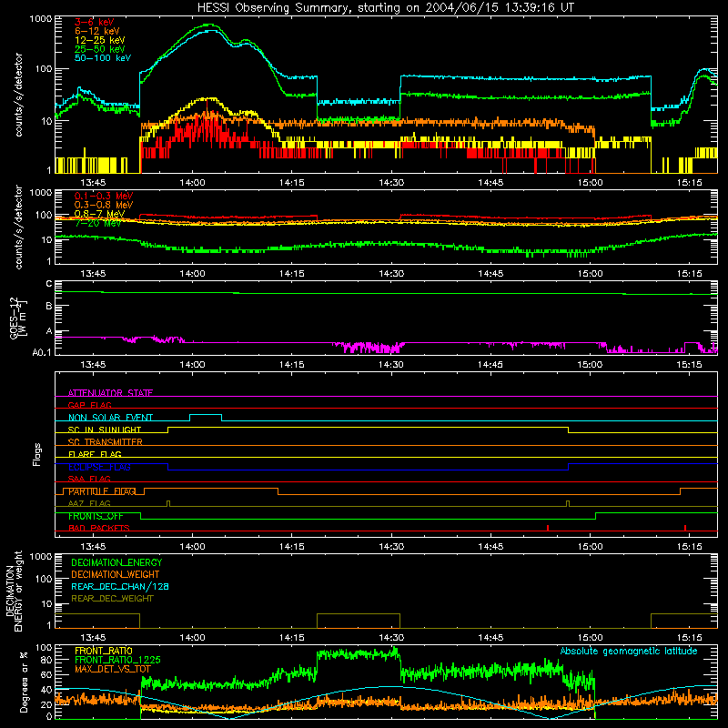728x728 pixels.
Task: Click the REAR_DEC_CHAN/128 legend label
Action: 120,586
